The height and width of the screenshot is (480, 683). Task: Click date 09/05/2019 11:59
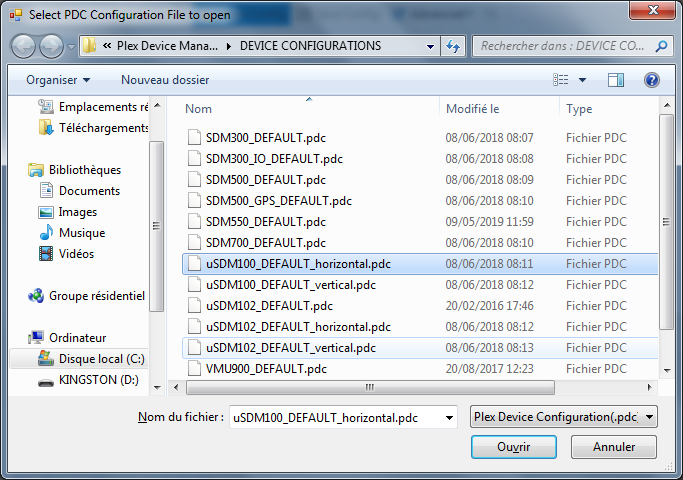[x=489, y=222]
